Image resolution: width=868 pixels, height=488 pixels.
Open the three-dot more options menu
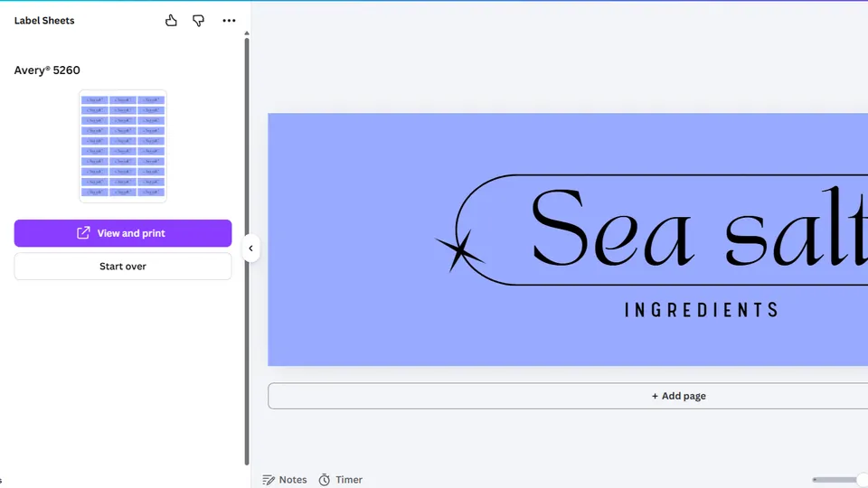coord(229,21)
